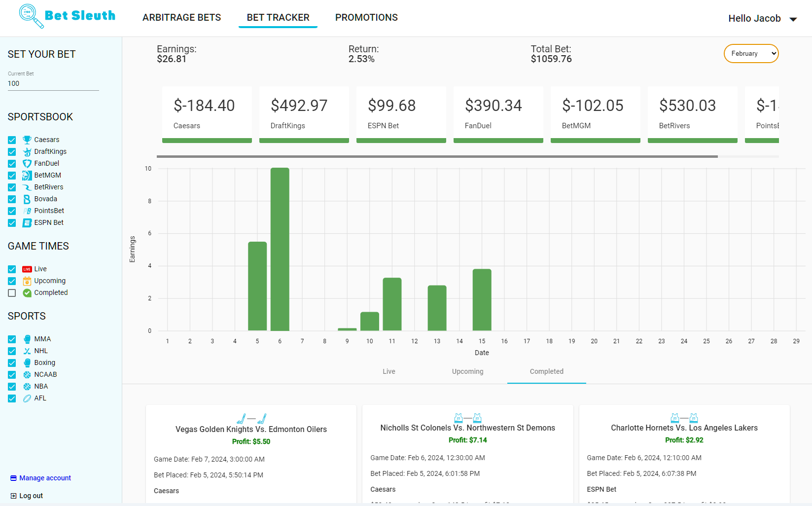Viewport: 812px width, 506px height.
Task: Click the Caesars trophy icon
Action: 27,140
